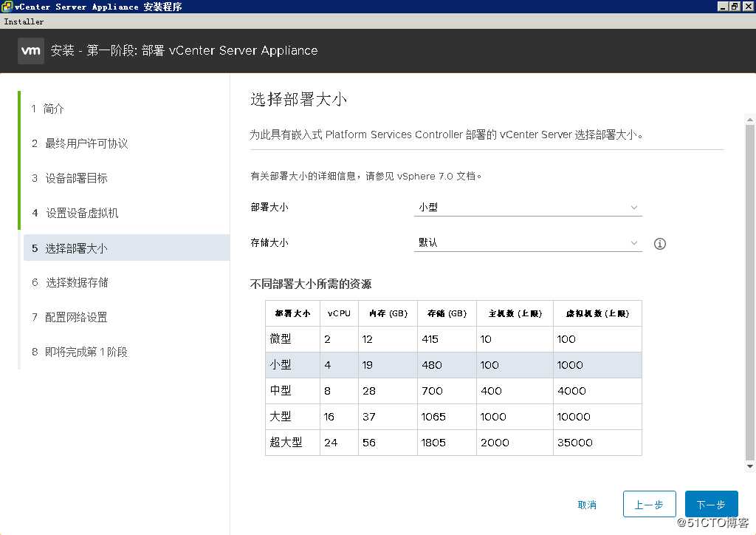This screenshot has width=756, height=535.
Task: Click the 小型 row label in table
Action: pos(281,365)
